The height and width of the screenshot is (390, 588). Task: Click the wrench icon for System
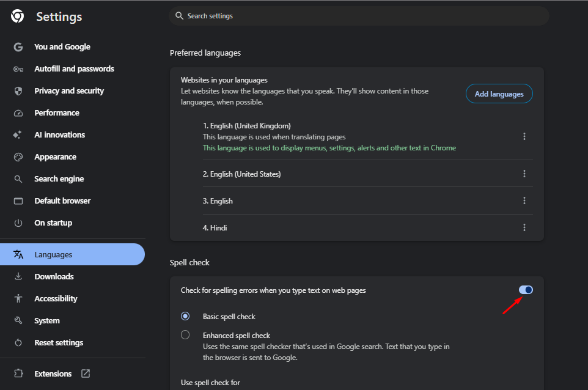[x=18, y=320]
